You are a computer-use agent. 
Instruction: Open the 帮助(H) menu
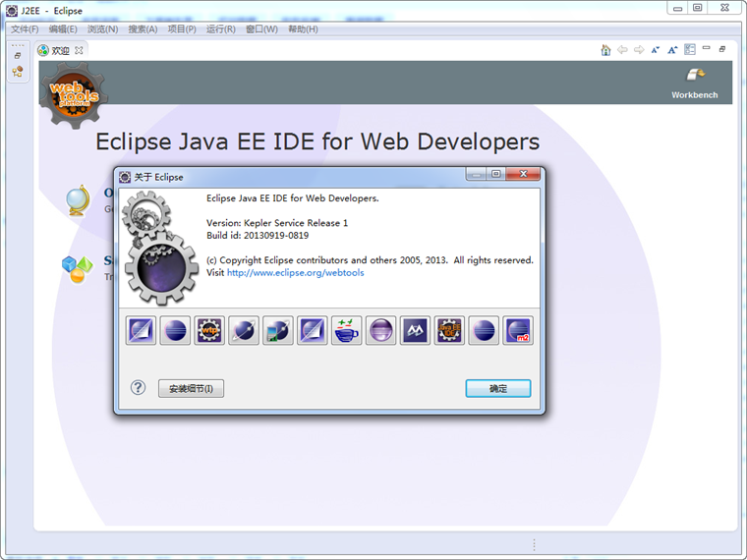pyautogui.click(x=303, y=29)
